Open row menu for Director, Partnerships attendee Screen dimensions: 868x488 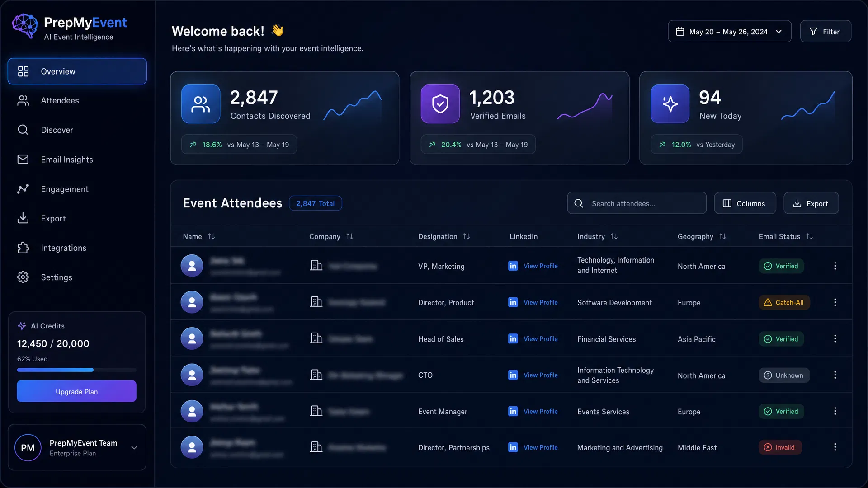[835, 447]
